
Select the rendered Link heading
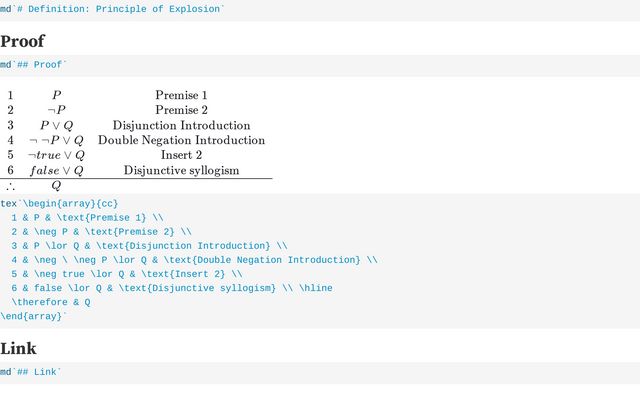coord(18,349)
